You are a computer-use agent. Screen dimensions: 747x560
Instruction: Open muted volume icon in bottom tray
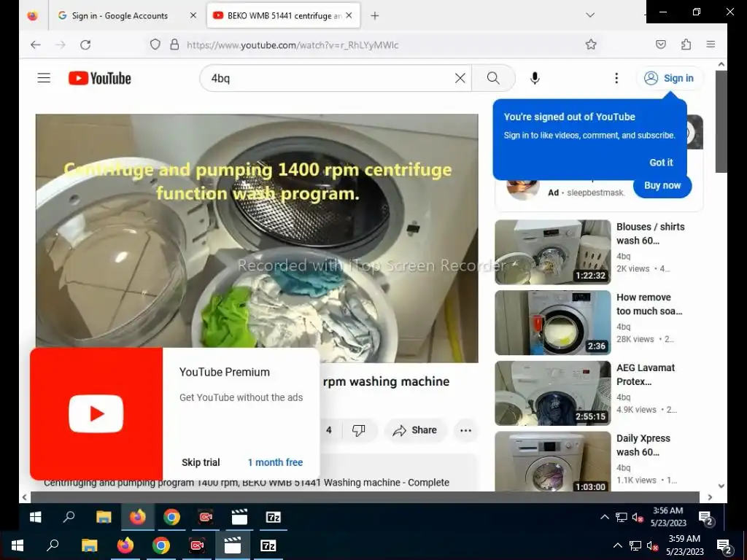tap(652, 545)
